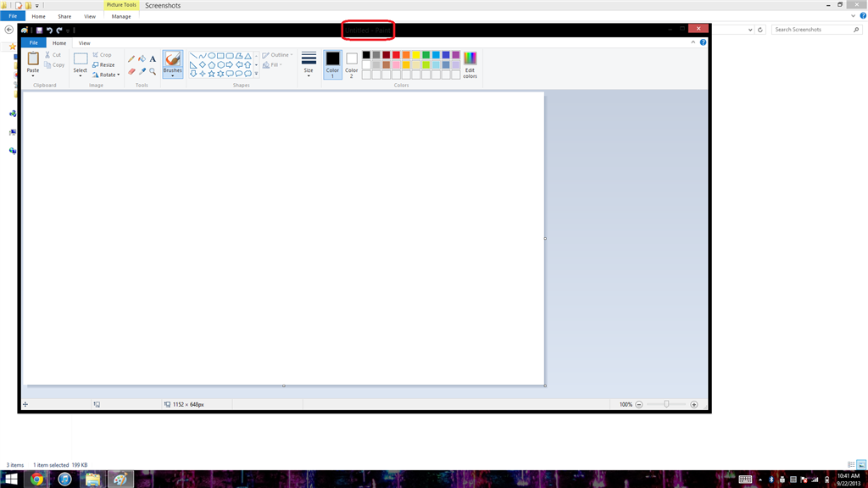
Task: Select the Color picker eyedropper tool
Action: click(x=142, y=71)
